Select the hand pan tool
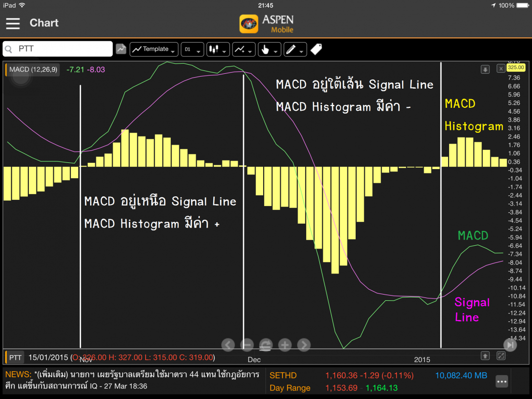 (x=266, y=49)
